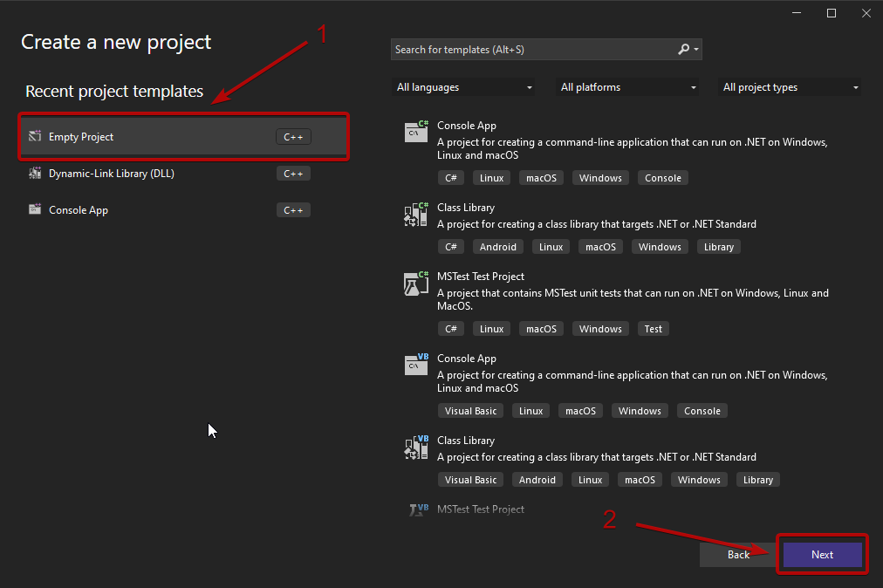
Task: Choose the C# MSTest Test Project icon
Action: [415, 284]
